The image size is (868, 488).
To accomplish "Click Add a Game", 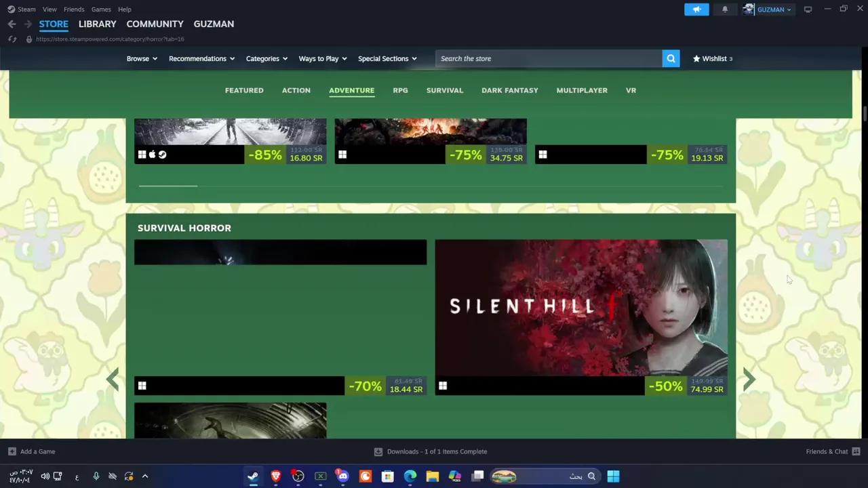I will tap(32, 451).
